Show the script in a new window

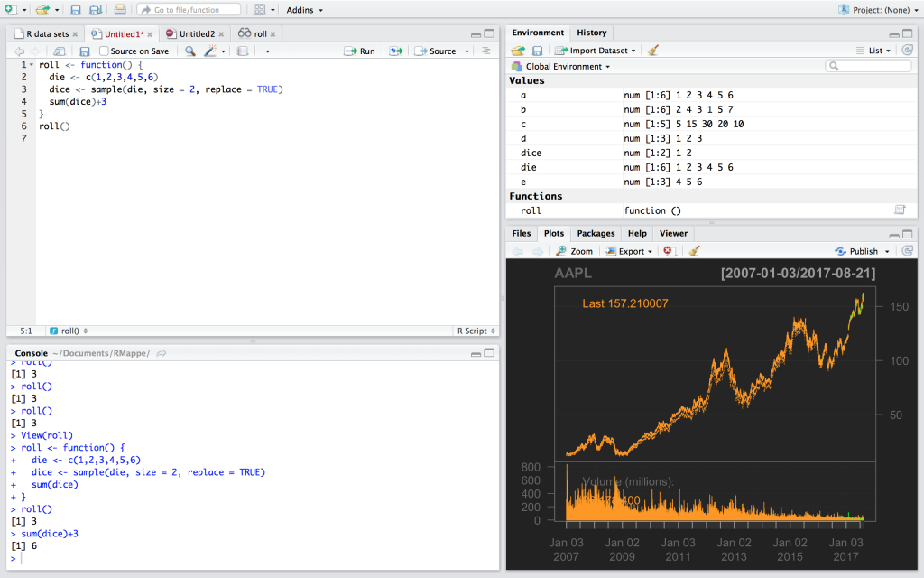point(59,51)
